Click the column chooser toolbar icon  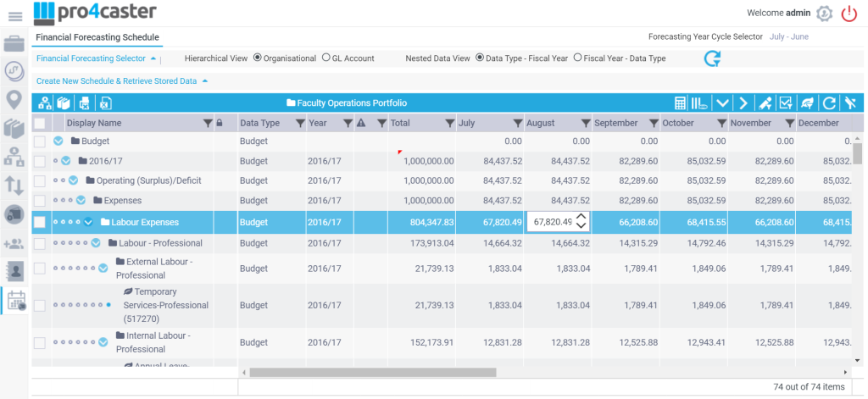(x=699, y=103)
